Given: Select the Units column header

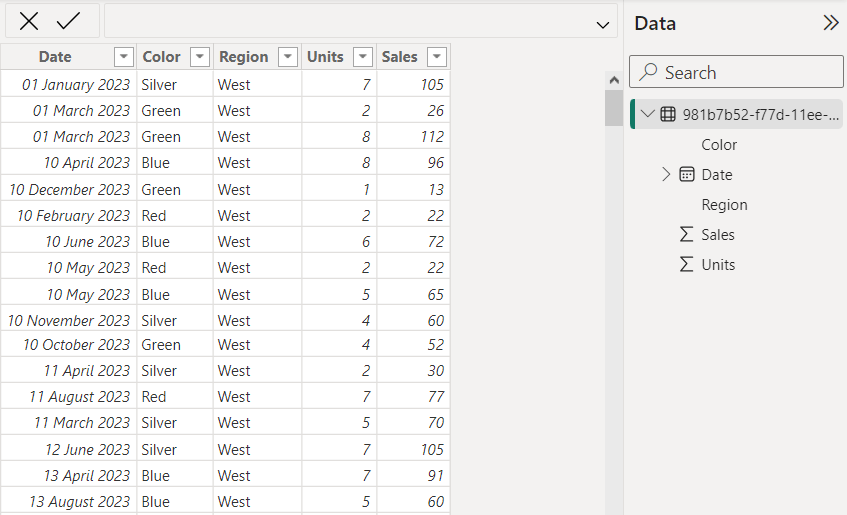Looking at the screenshot, I should click(x=325, y=57).
